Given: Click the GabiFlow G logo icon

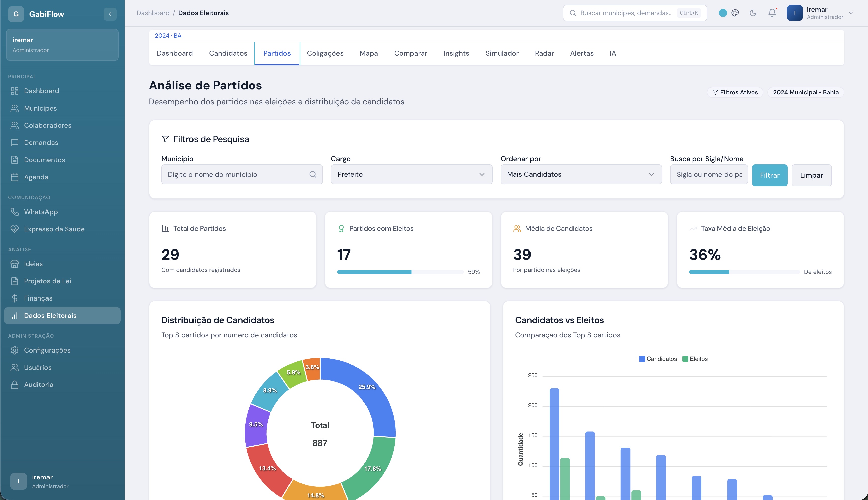Looking at the screenshot, I should 16,14.
